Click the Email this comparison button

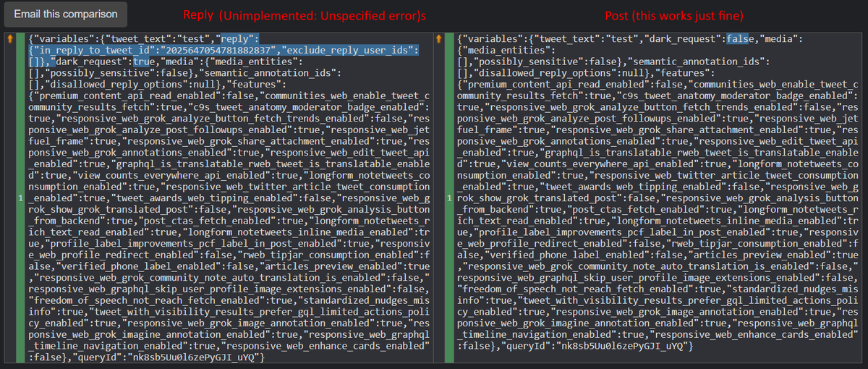click(x=66, y=14)
